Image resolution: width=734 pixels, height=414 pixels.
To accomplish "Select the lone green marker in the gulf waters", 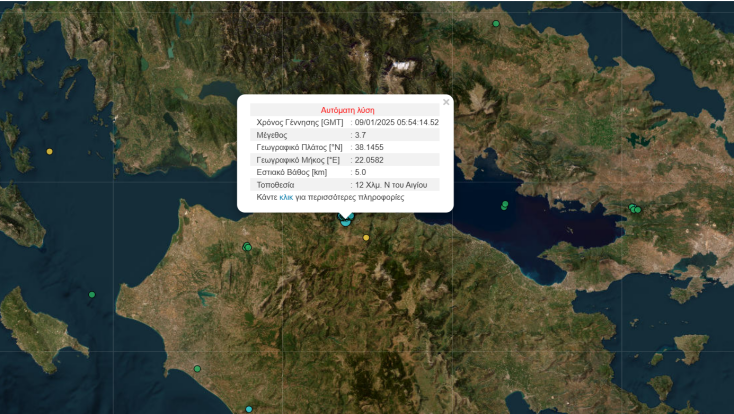I will pos(505,205).
